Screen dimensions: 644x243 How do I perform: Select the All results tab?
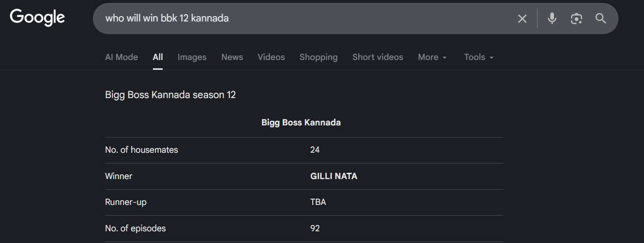158,57
